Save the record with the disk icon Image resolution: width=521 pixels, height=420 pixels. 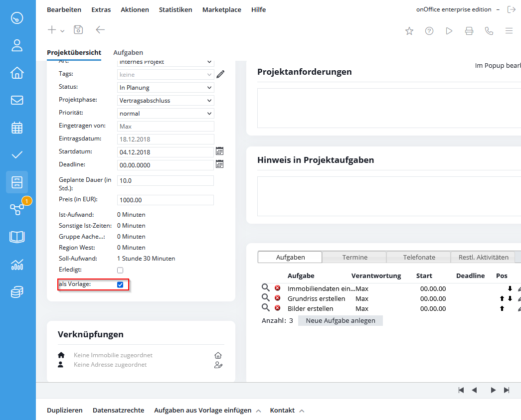78,30
